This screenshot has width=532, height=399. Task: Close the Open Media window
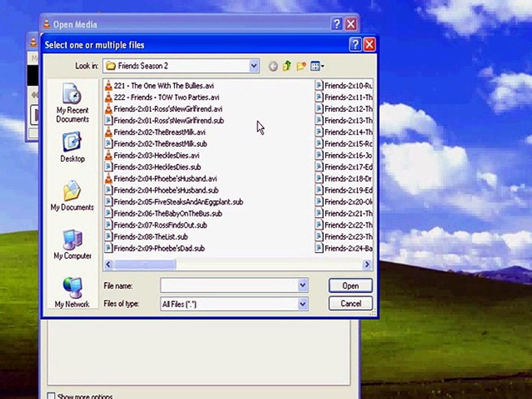pyautogui.click(x=351, y=24)
